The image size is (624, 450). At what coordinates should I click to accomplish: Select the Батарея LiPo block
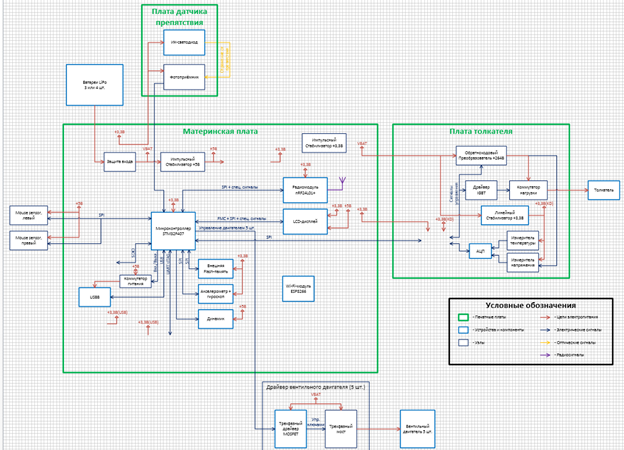pos(92,84)
